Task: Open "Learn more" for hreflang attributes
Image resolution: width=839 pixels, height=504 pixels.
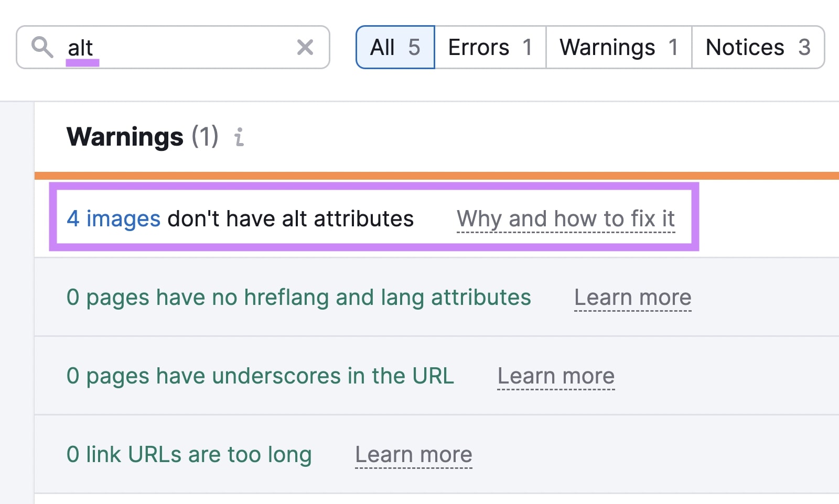Action: 632,298
